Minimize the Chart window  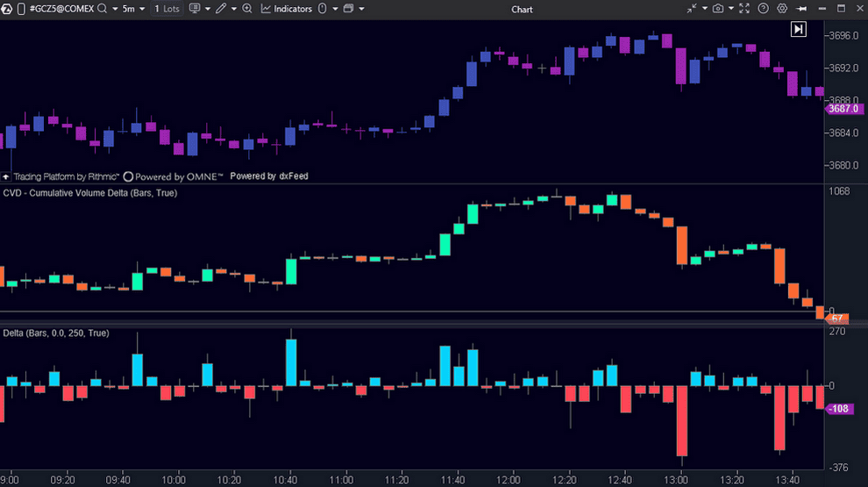tap(822, 8)
